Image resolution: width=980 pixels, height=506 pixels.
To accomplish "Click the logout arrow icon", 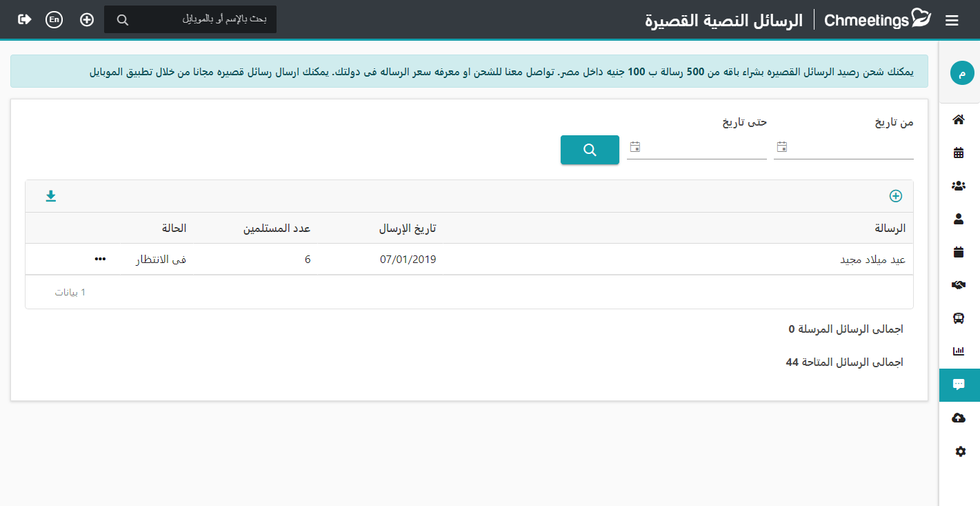I will pyautogui.click(x=25, y=19).
